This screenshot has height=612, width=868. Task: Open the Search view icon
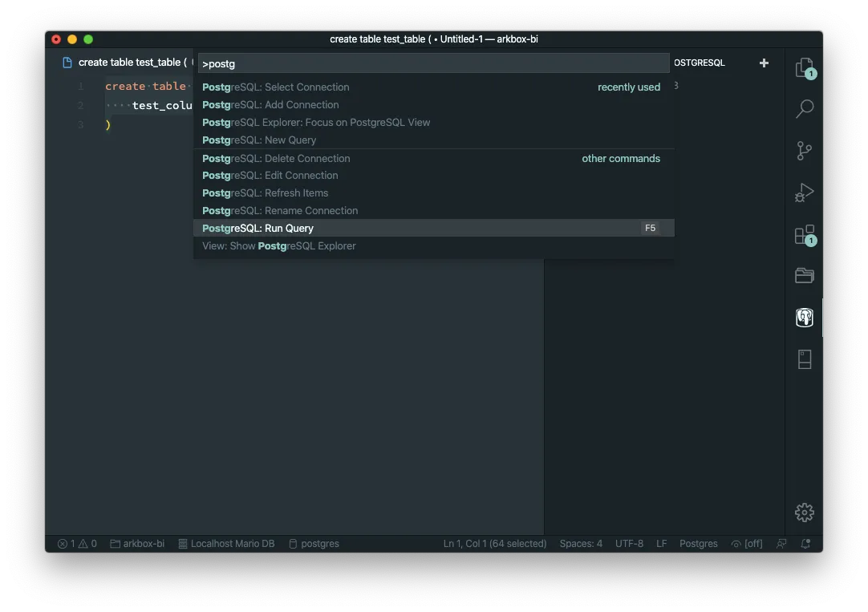coord(805,109)
